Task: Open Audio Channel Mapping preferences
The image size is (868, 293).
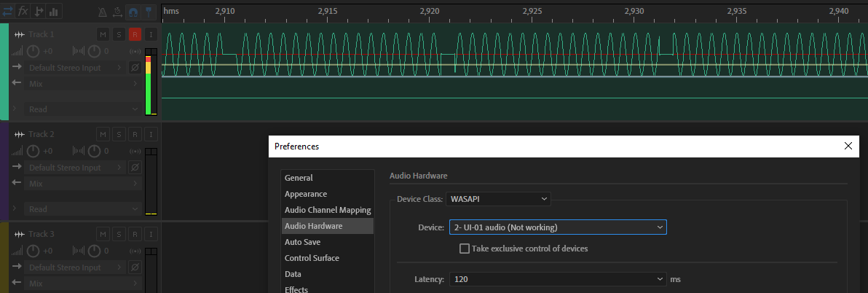Action: [327, 210]
